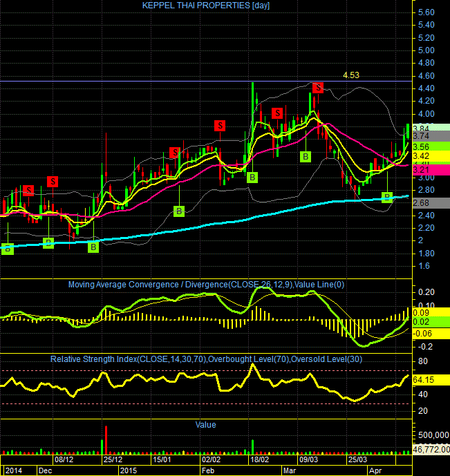
Task: Click the Relative Strength Index panel title
Action: (206, 359)
